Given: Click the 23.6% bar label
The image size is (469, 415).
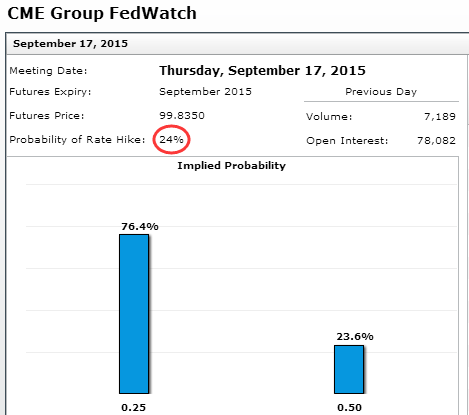Looking at the screenshot, I should [x=355, y=337].
